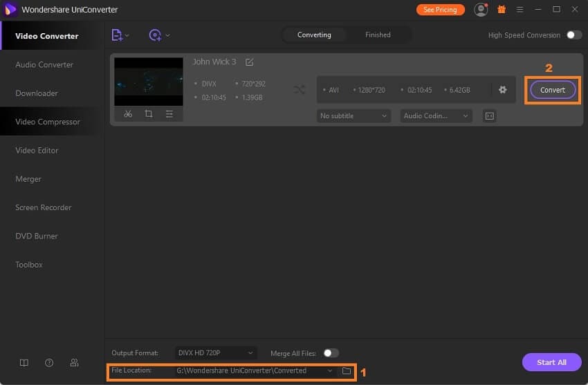Select Video Converter in sidebar
The height and width of the screenshot is (385, 588).
pos(47,36)
